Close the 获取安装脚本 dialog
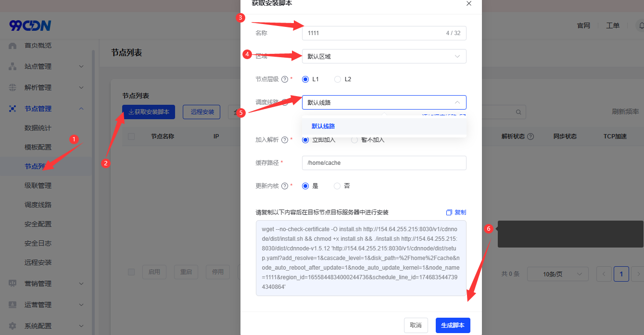The width and height of the screenshot is (644, 335). pyautogui.click(x=469, y=3)
